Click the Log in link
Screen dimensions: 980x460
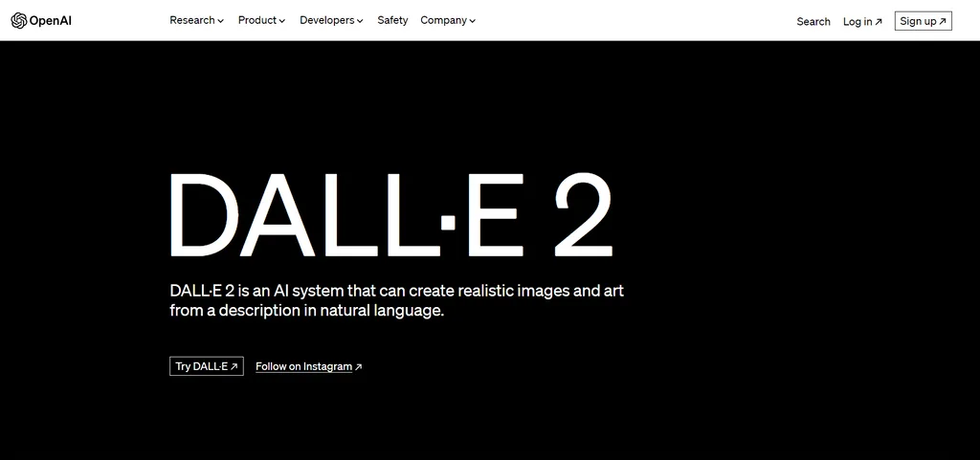862,21
